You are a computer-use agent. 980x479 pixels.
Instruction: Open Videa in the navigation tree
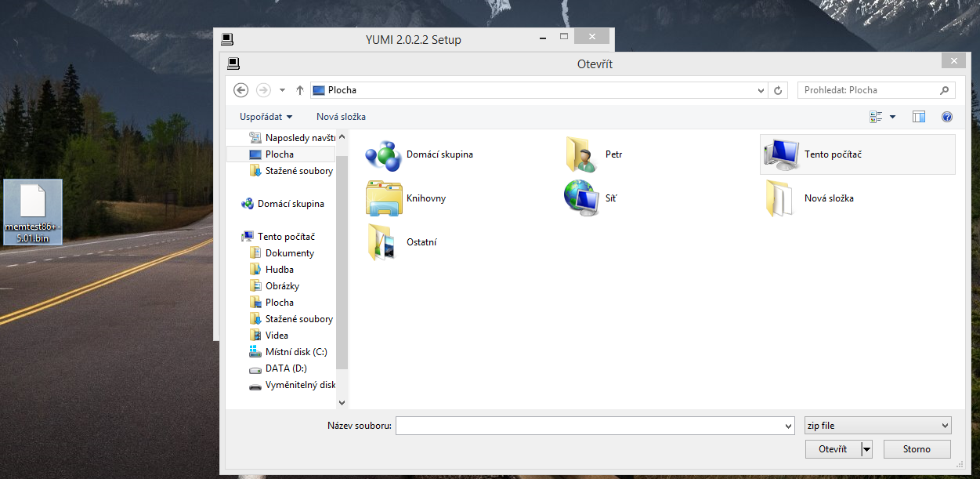269,336
